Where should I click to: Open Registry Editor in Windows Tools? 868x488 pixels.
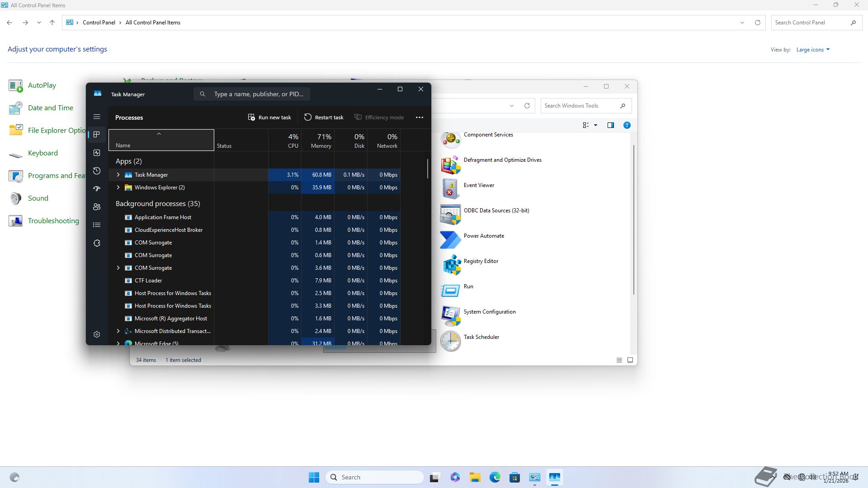(x=481, y=262)
